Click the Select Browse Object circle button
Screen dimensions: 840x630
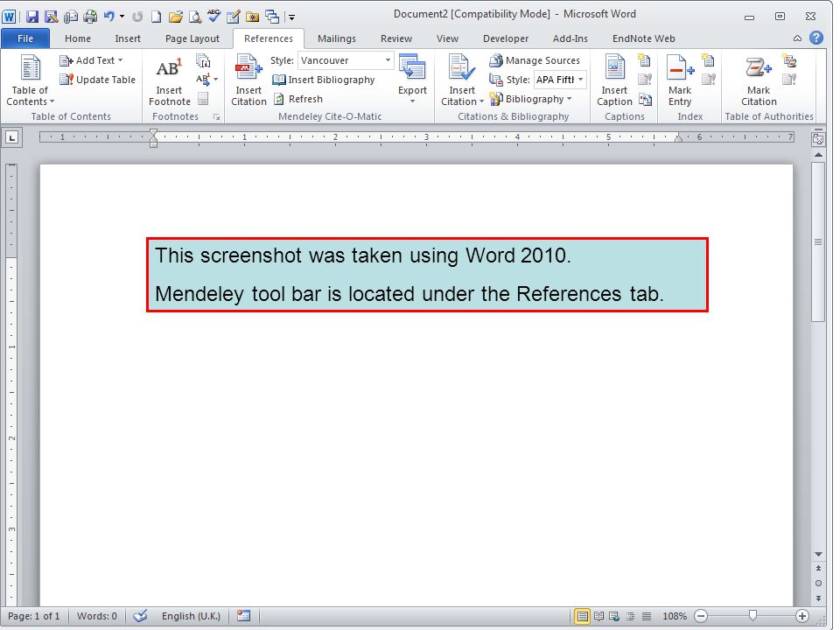click(818, 583)
